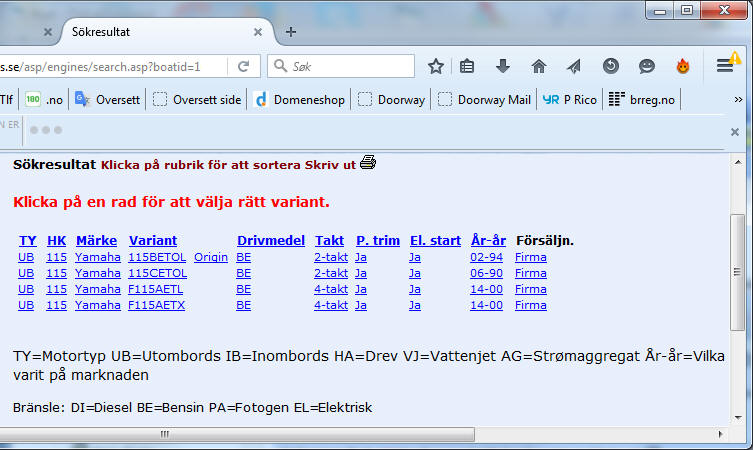Screen dimensions: 753x450
Task: Switch to the Sökresultat tab
Action: (x=150, y=31)
